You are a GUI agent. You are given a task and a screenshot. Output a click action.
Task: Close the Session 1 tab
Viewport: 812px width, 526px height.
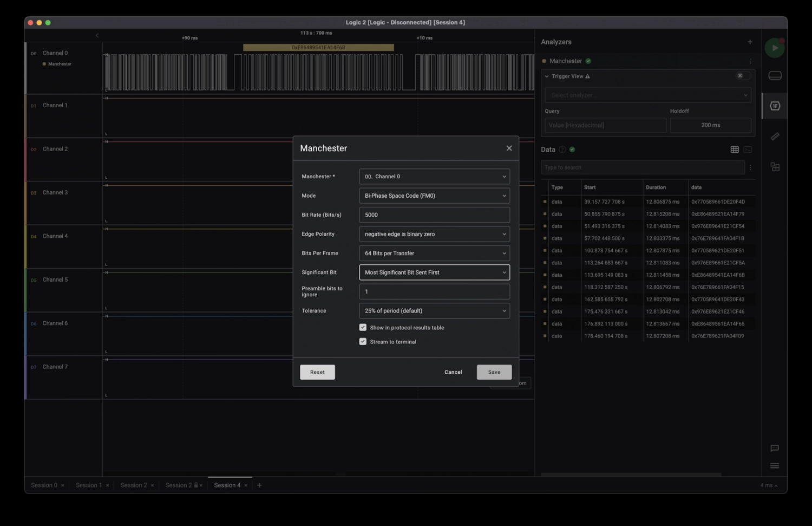108,485
